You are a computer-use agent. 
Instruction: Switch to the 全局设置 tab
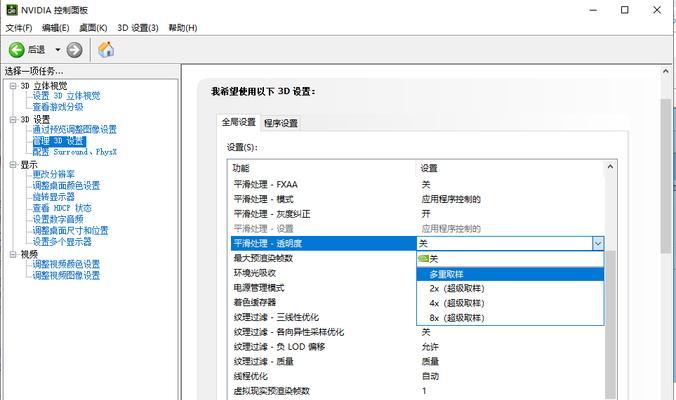pos(238,122)
